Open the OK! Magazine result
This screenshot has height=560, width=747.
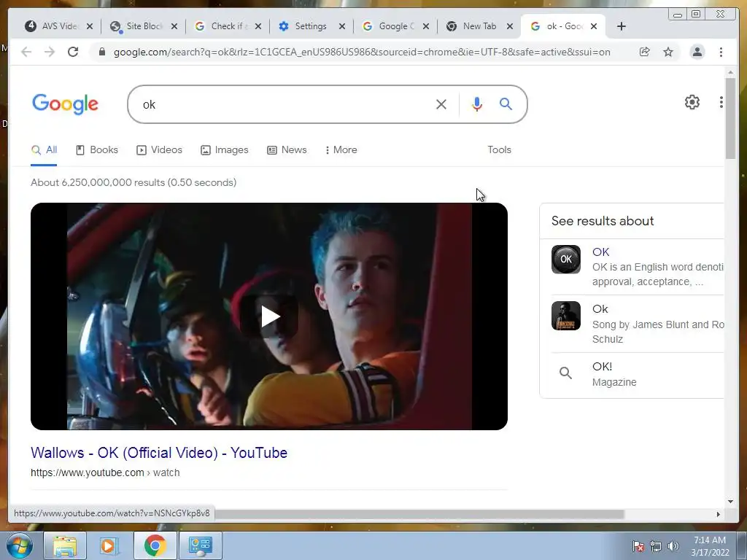(602, 366)
